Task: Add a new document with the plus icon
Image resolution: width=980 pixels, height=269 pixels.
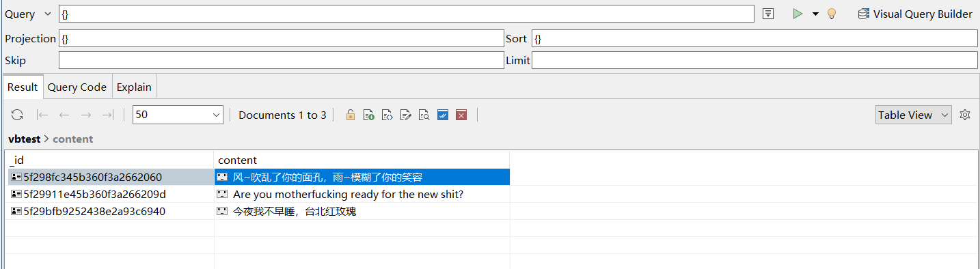Action: point(368,115)
